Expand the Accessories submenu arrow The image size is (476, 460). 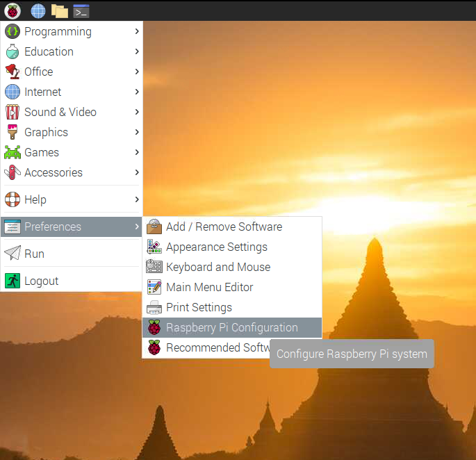click(x=137, y=172)
